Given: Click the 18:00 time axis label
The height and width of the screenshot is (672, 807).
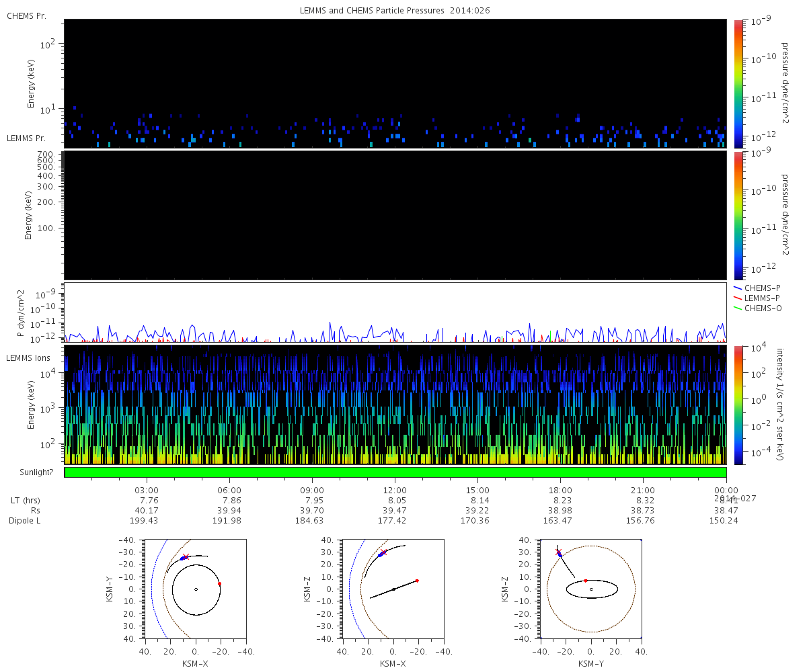Looking at the screenshot, I should pos(560,490).
